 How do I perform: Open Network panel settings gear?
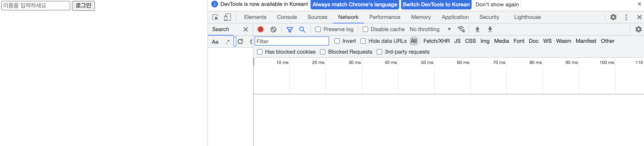[x=639, y=29]
